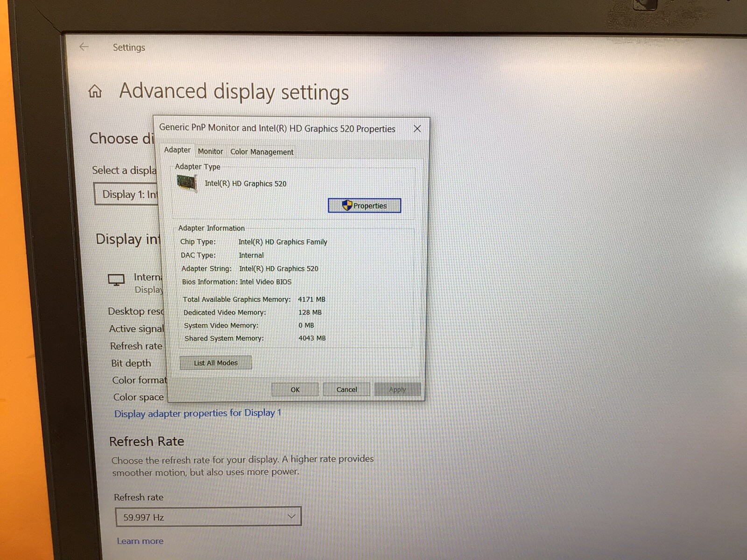
Task: Open Settings home via the house icon
Action: click(x=95, y=91)
